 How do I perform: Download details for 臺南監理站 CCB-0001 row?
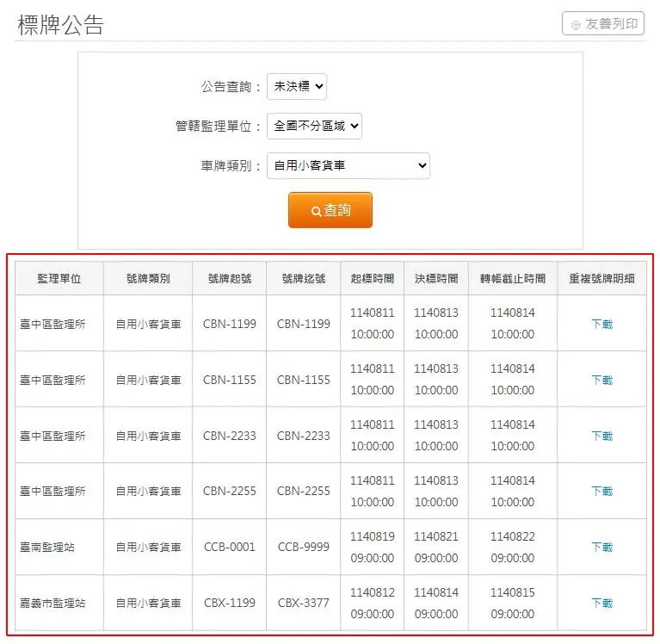point(601,547)
